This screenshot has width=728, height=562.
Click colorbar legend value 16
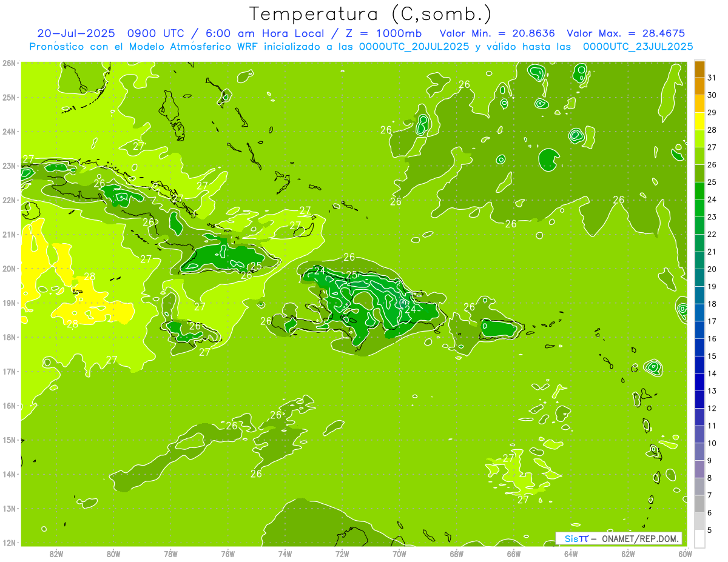712,338
